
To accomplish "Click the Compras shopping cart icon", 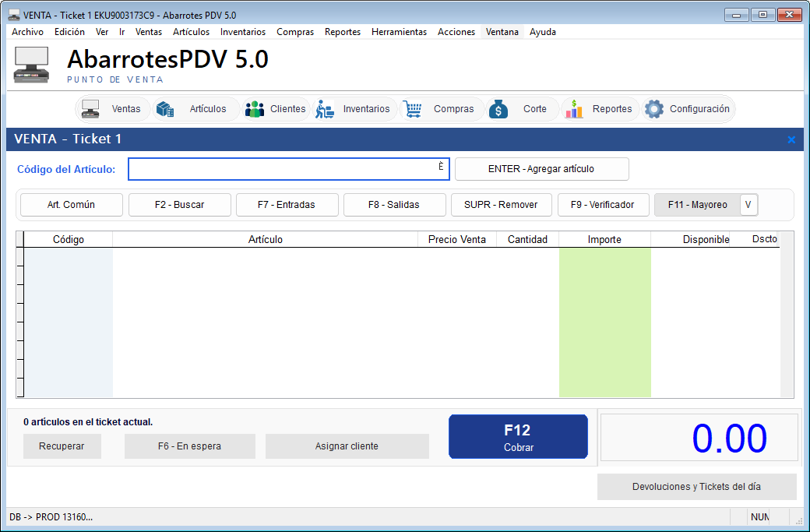I will [x=412, y=109].
